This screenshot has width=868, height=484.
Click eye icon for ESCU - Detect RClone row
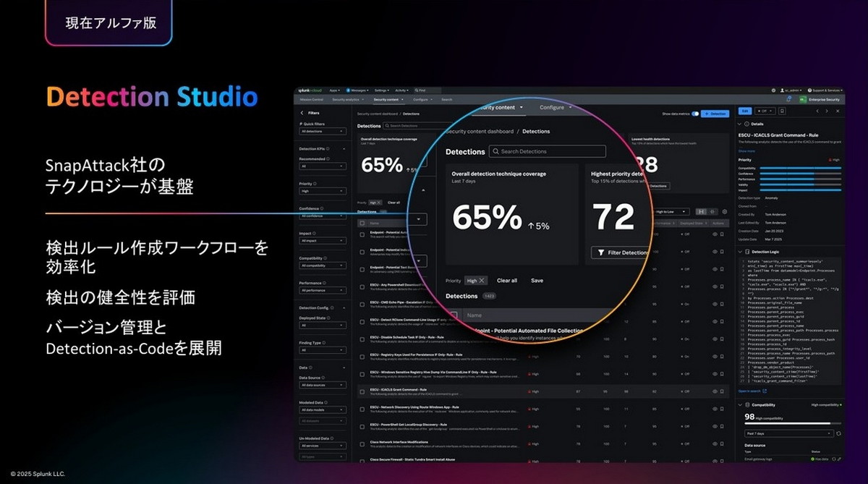point(715,320)
